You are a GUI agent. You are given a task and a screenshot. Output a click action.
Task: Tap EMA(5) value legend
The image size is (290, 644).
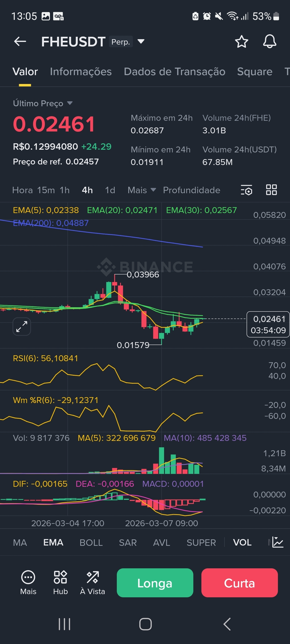click(x=46, y=210)
